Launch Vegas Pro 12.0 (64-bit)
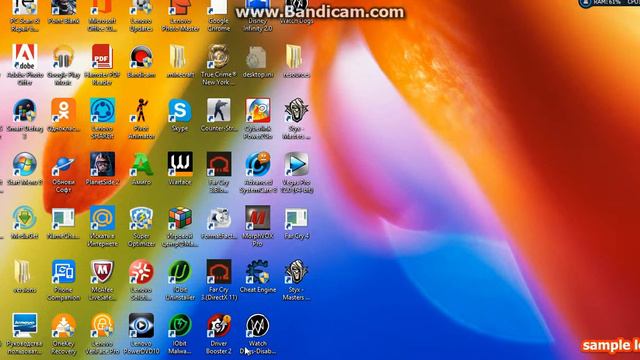 point(296,172)
